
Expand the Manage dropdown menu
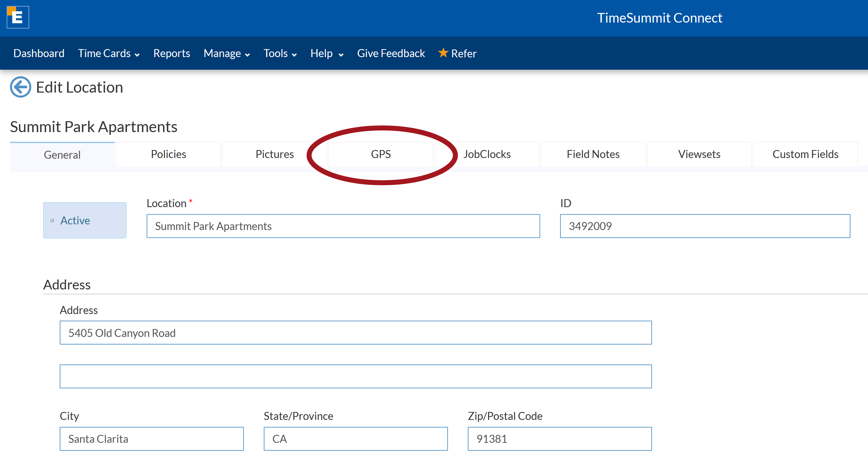click(x=227, y=53)
